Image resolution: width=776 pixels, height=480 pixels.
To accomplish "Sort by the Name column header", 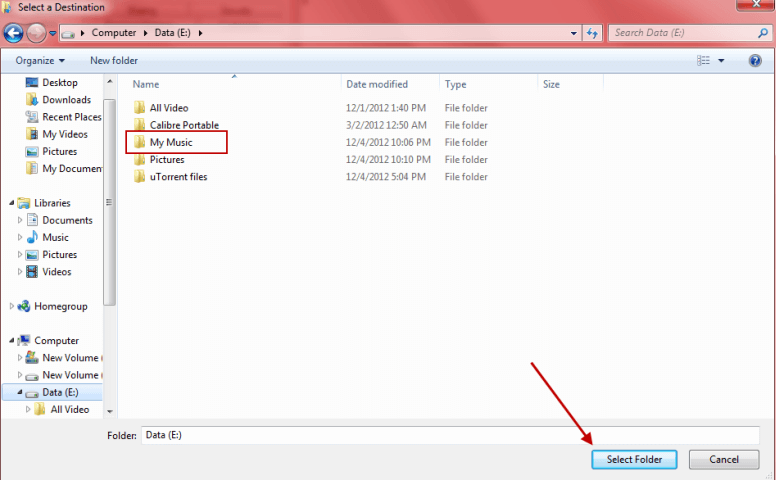I will pyautogui.click(x=146, y=84).
